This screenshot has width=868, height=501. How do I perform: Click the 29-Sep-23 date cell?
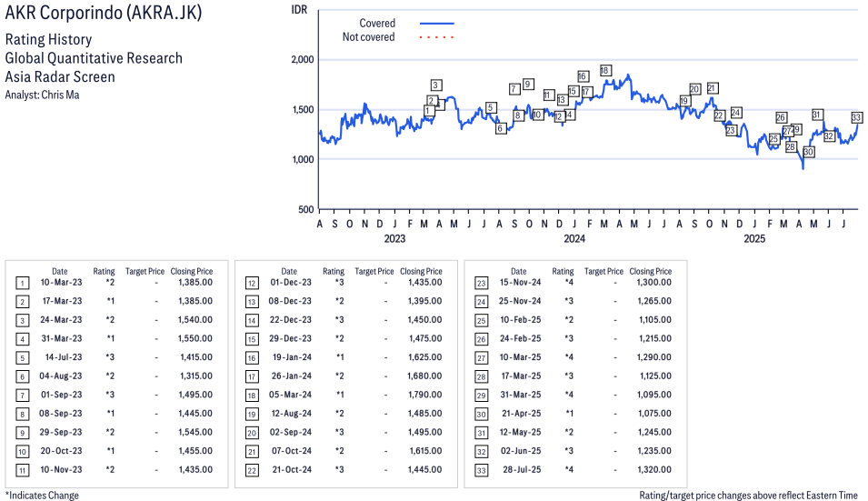click(x=61, y=433)
